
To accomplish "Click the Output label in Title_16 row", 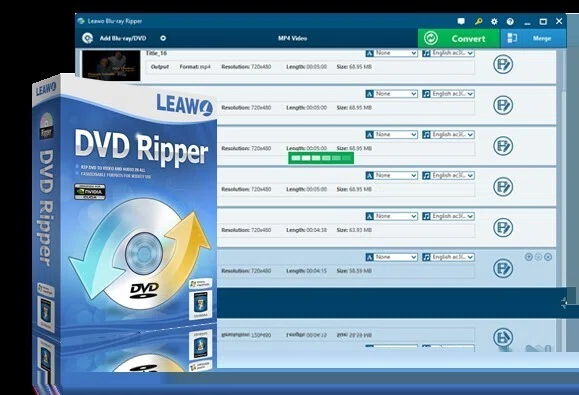I will [160, 67].
